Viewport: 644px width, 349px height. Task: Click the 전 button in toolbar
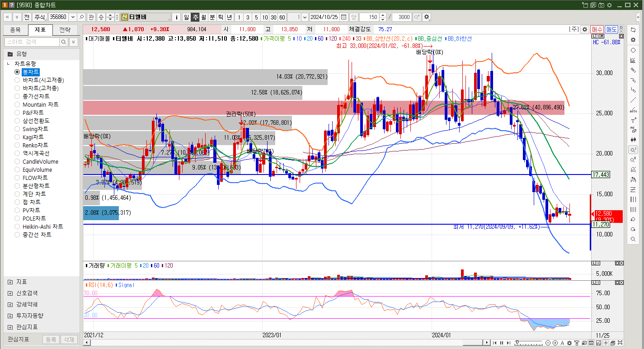tap(27, 17)
